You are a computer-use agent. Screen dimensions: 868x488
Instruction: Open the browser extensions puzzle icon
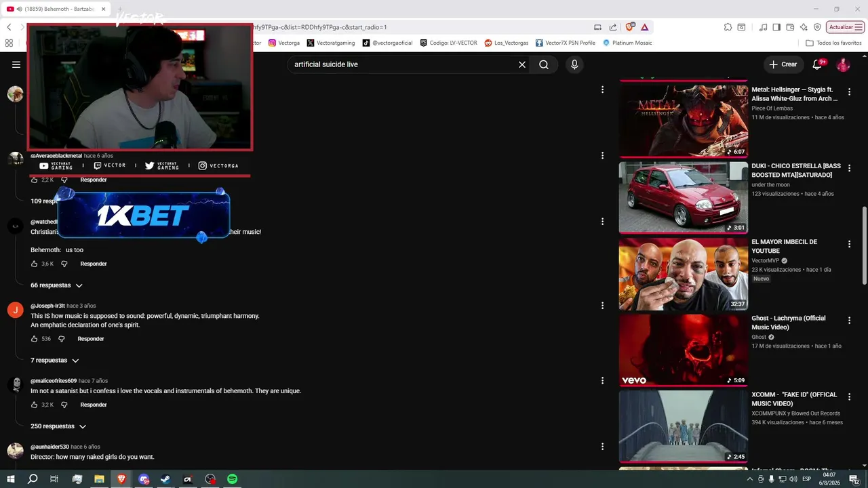pyautogui.click(x=728, y=27)
